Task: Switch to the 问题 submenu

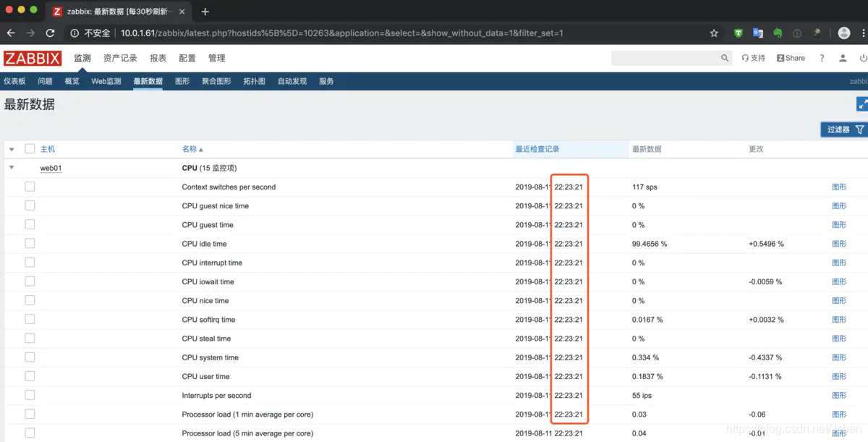Action: tap(45, 82)
